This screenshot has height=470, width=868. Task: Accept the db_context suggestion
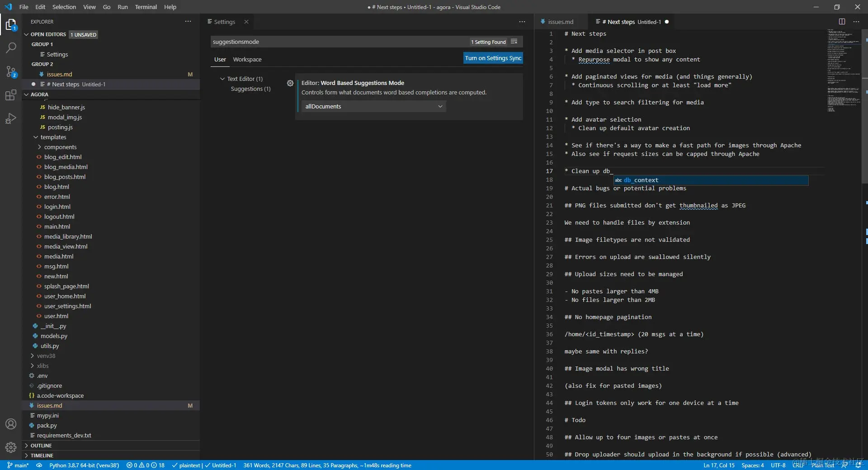click(711, 180)
